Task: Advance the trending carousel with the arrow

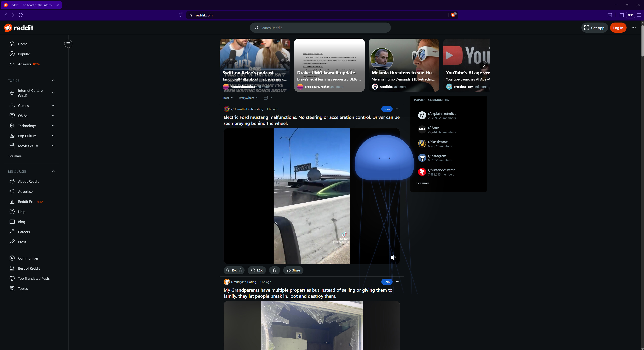Action: point(483,65)
